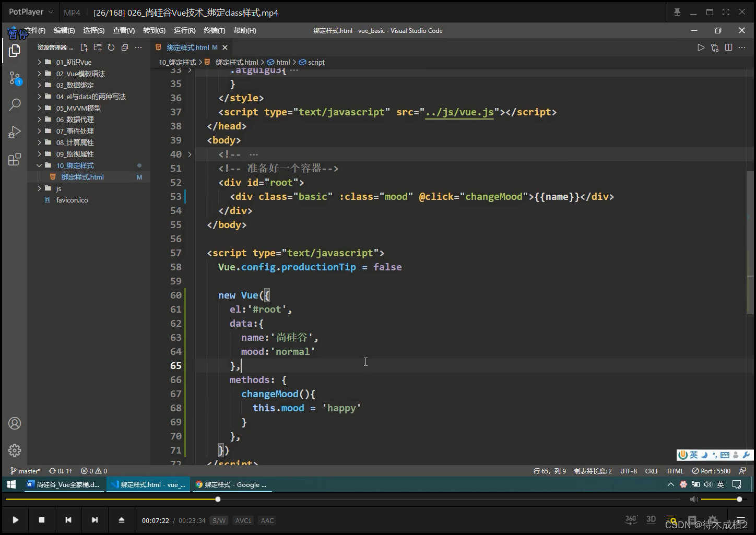Open the Extensions view icon
Image resolution: width=756 pixels, height=535 pixels.
click(x=15, y=159)
